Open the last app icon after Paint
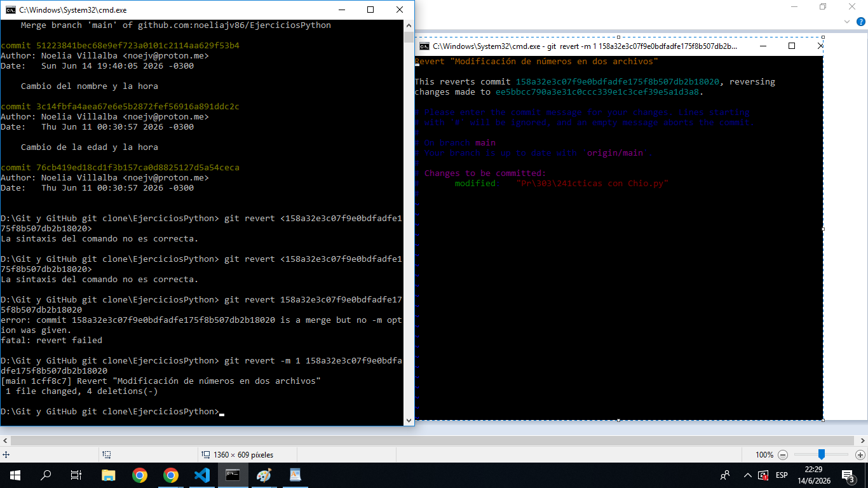Image resolution: width=868 pixels, height=488 pixels. [295, 475]
